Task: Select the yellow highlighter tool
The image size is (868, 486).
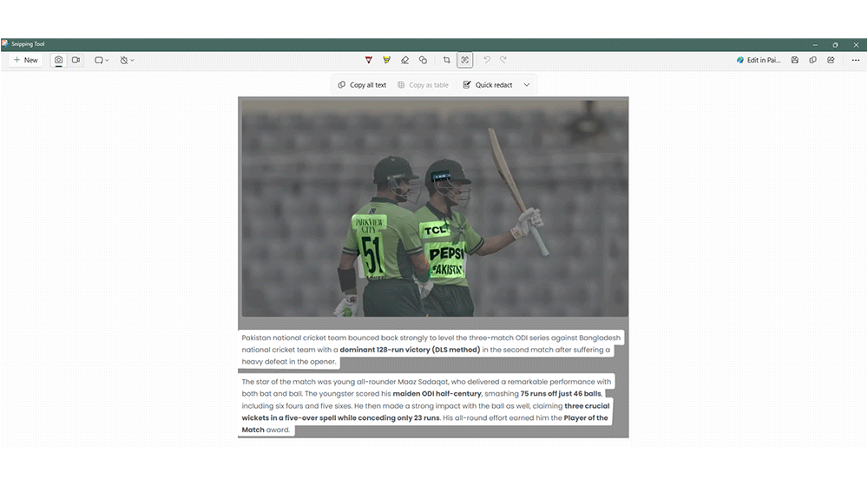Action: [x=387, y=60]
